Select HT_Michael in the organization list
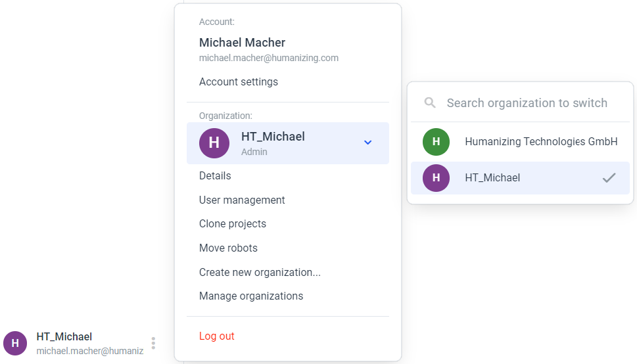 tap(520, 178)
